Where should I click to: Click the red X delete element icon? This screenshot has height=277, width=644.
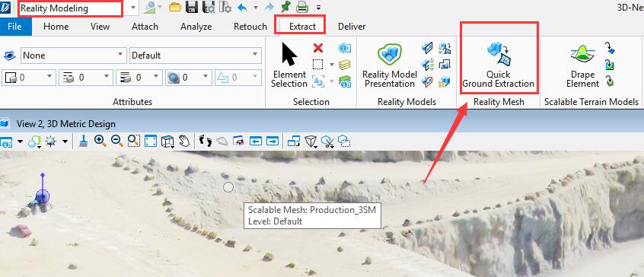[x=318, y=48]
